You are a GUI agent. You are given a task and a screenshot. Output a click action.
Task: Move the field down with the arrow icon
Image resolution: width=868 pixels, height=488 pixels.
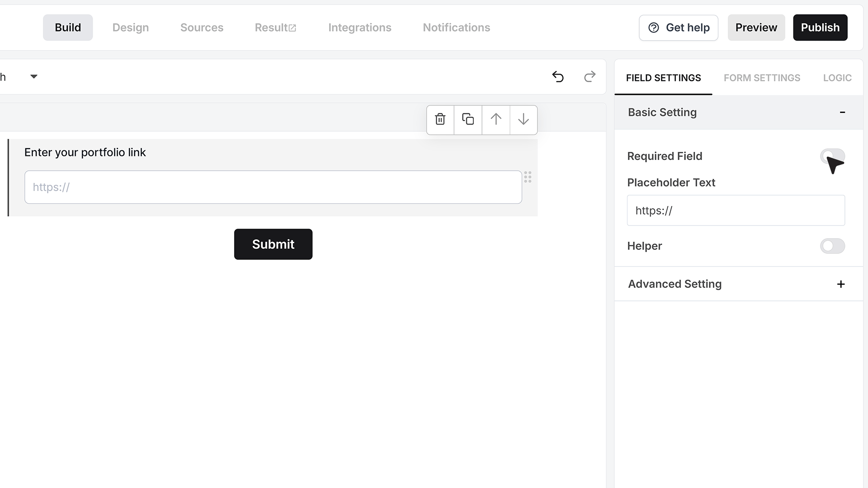pyautogui.click(x=524, y=120)
